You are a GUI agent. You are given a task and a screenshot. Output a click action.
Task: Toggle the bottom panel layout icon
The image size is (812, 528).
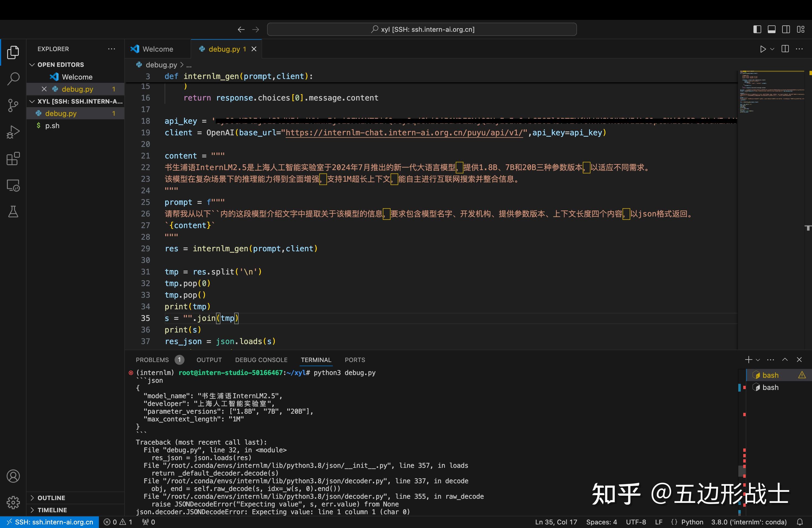pos(771,29)
